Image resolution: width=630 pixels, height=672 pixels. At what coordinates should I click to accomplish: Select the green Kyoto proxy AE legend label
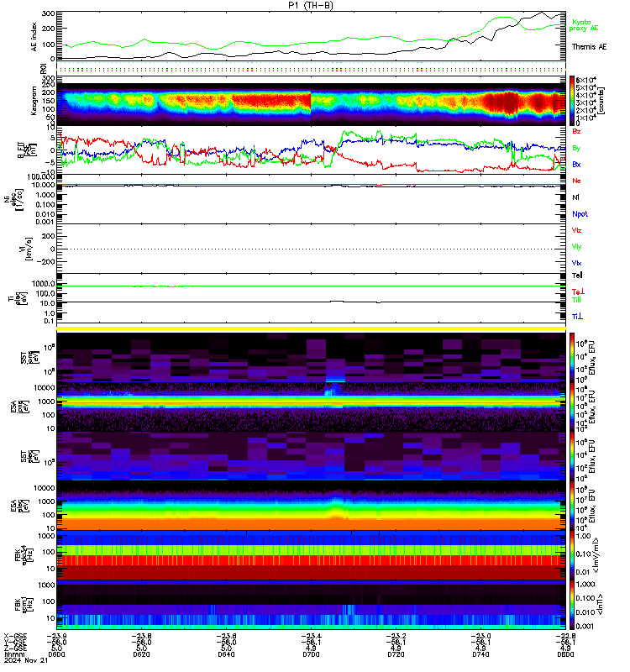583,25
